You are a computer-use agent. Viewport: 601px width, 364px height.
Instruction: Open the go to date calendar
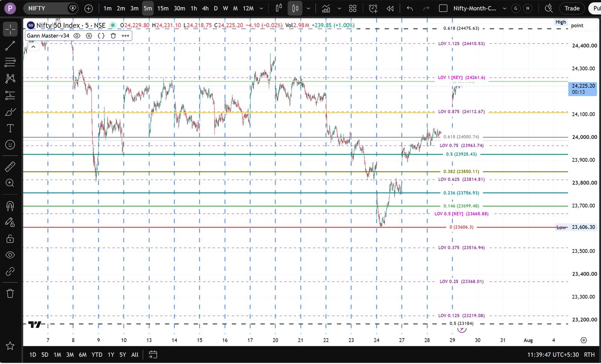[153, 355]
